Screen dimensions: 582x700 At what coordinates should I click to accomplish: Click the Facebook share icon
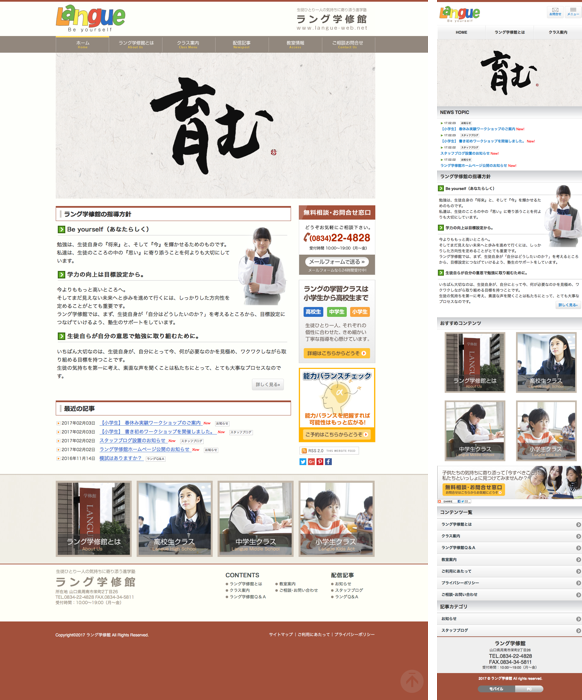328,462
